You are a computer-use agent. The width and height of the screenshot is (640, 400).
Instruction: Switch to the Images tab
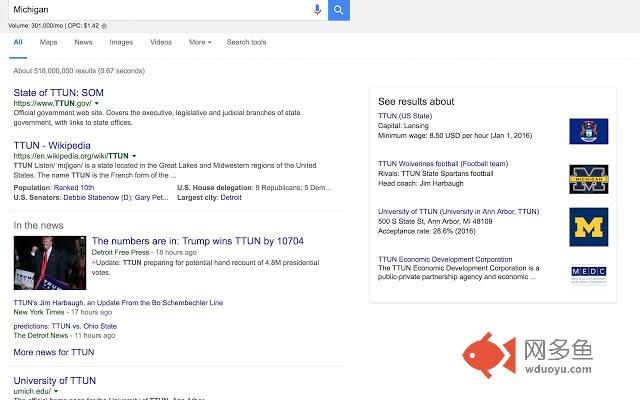[121, 42]
